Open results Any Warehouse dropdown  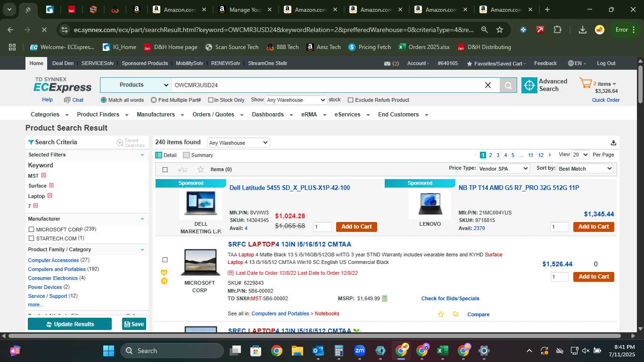239,143
